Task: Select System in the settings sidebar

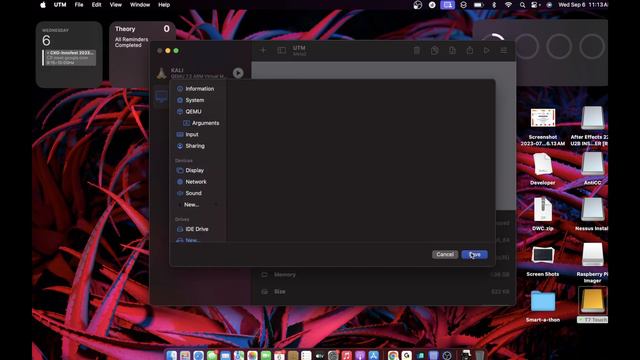Action: point(191,100)
